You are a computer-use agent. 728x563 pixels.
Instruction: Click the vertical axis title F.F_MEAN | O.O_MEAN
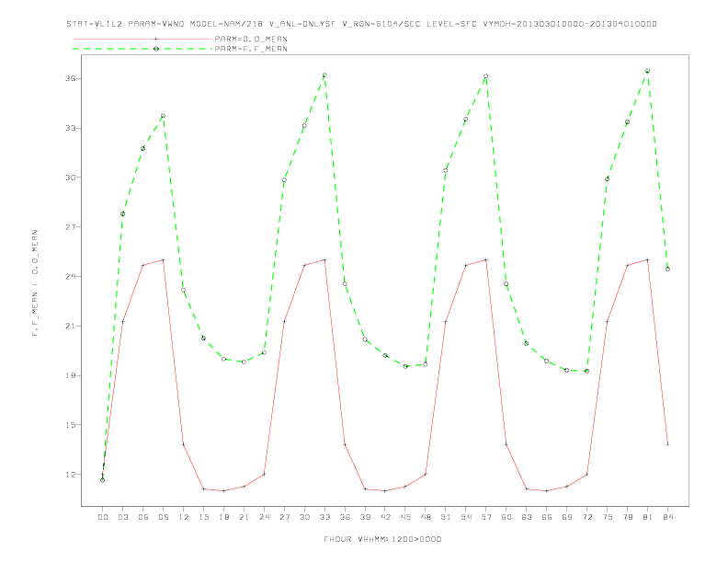[35, 283]
